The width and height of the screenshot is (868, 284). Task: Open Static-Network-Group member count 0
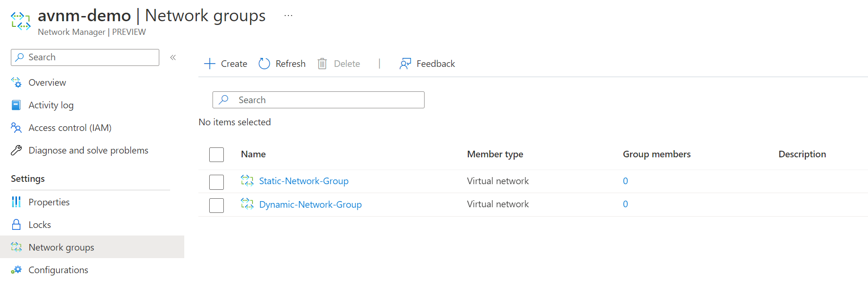(x=625, y=181)
